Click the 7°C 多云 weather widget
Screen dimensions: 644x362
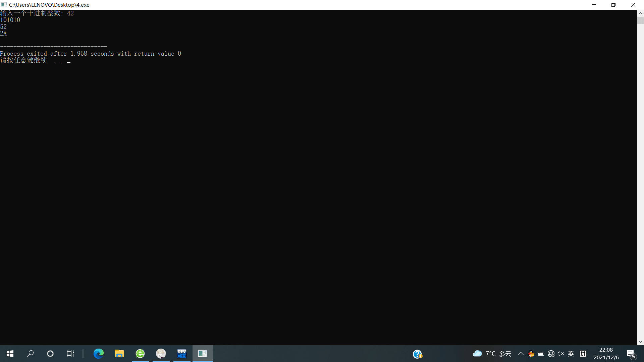pos(492,354)
